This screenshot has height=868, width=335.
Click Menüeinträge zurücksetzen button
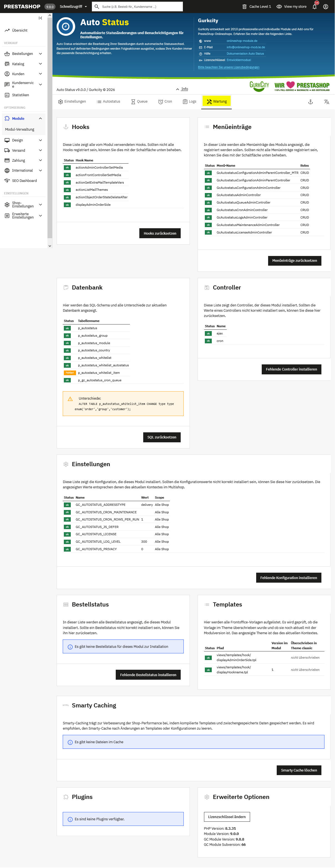pos(294,260)
